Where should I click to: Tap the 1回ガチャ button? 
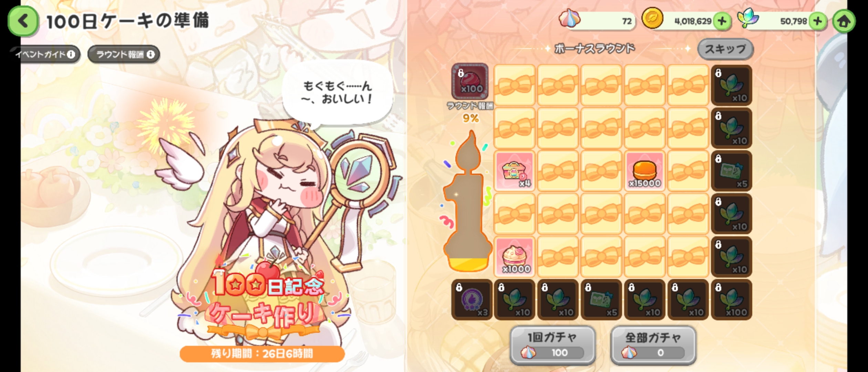[552, 345]
